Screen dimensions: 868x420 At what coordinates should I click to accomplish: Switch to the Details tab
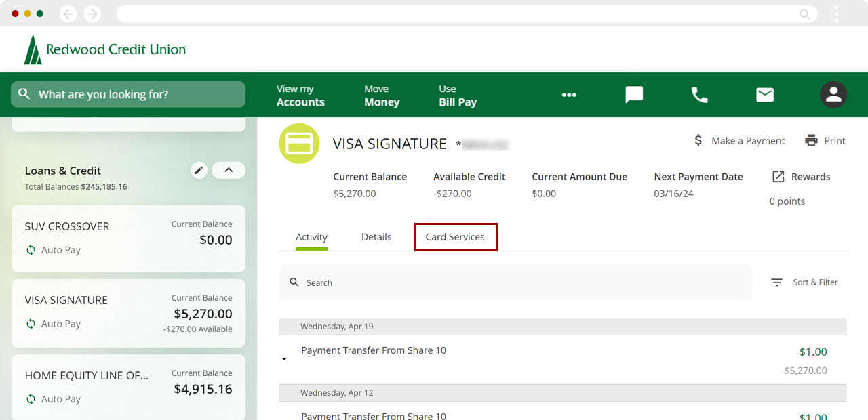376,237
